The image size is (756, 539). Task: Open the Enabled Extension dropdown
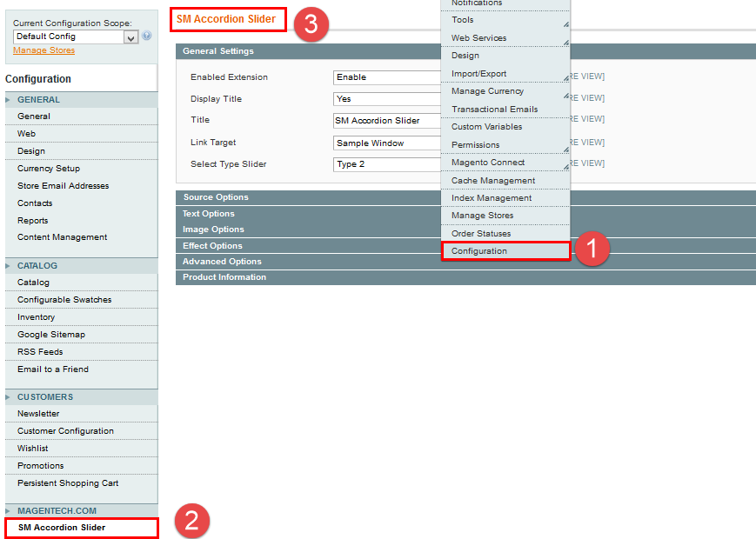coord(386,77)
